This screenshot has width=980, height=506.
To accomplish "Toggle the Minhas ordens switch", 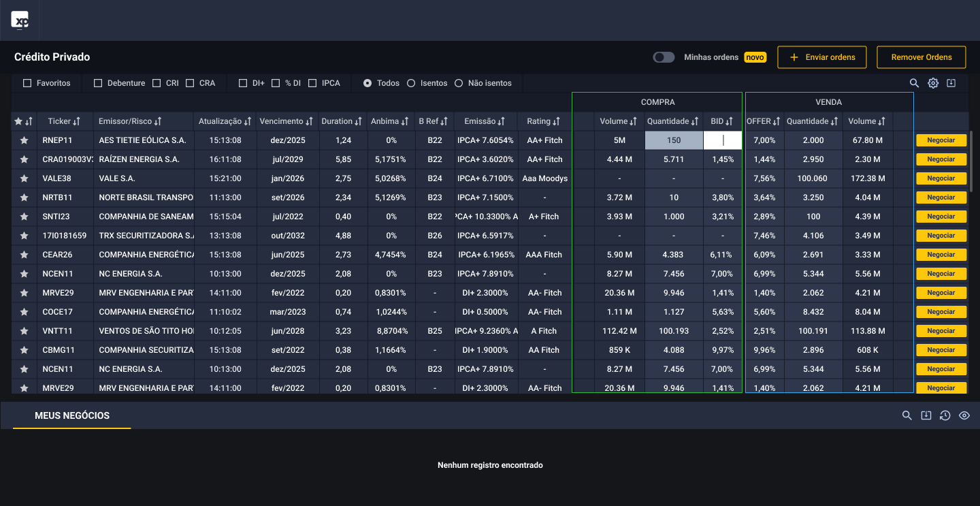I will pyautogui.click(x=664, y=57).
